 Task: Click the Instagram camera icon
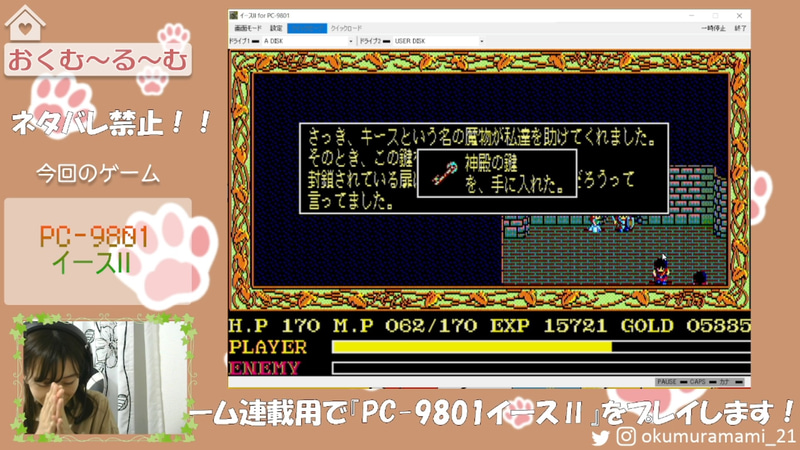[x=626, y=436]
